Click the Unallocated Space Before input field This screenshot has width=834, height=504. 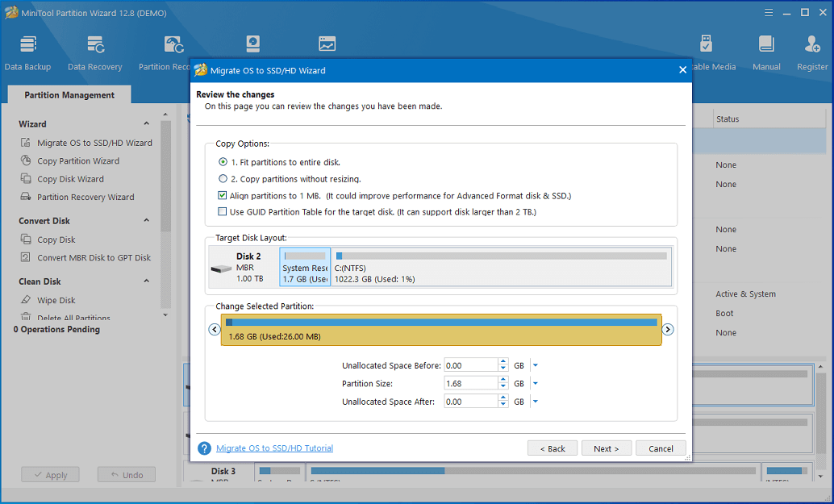471,365
